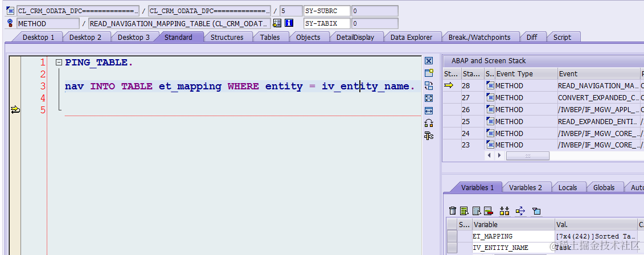Open the Data Explorer tab
The image size is (644, 255).
(x=411, y=37)
